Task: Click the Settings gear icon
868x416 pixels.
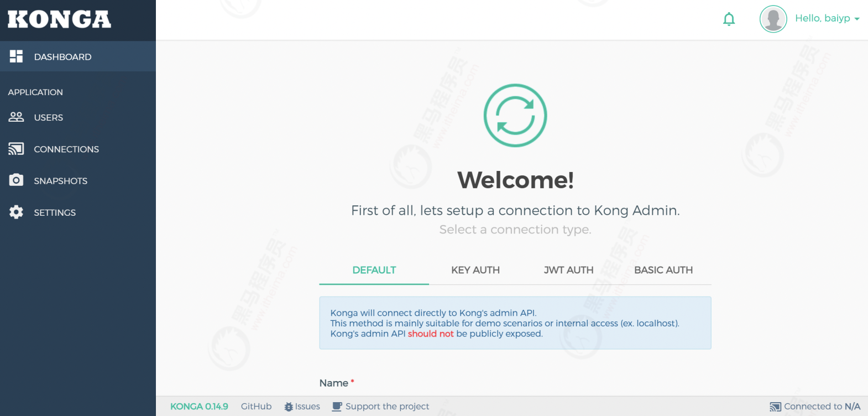Action: click(17, 212)
